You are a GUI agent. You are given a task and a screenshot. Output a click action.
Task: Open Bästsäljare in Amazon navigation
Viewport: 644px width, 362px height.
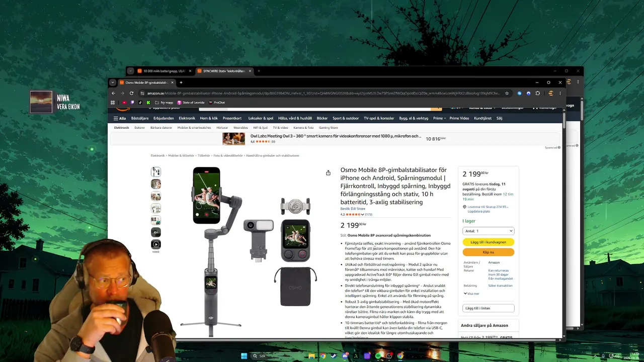click(140, 118)
